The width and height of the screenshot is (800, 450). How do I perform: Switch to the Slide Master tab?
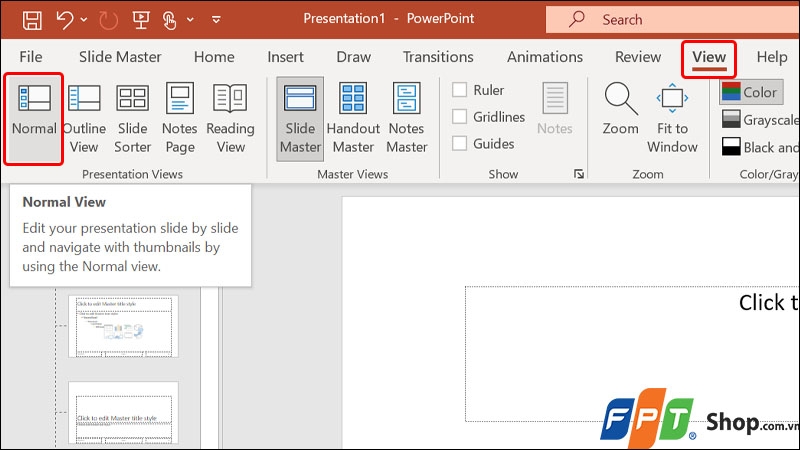(120, 57)
